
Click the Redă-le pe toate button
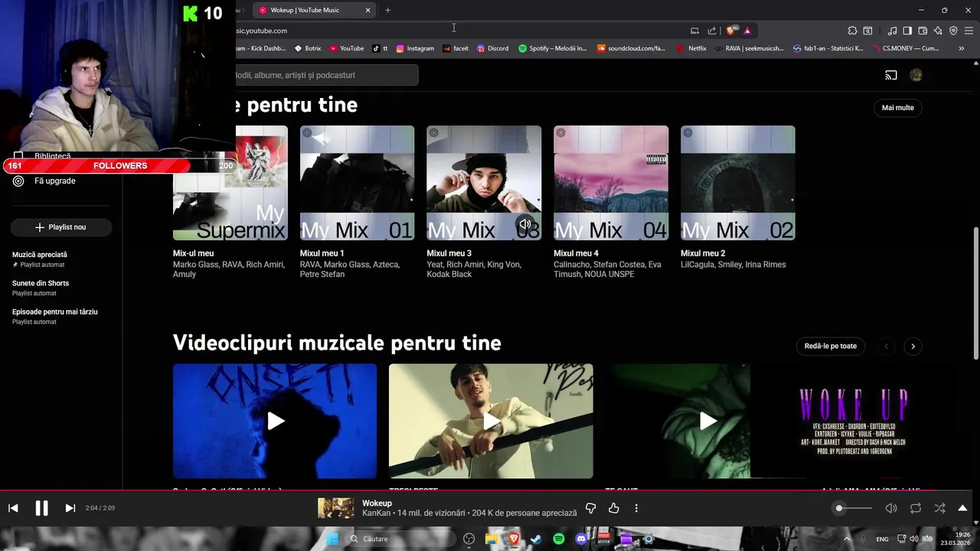[831, 346]
